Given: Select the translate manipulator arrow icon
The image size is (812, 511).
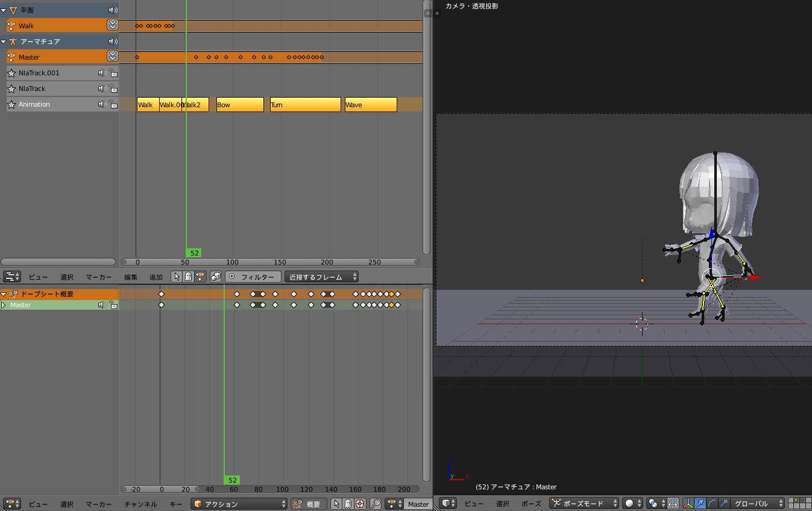Looking at the screenshot, I should click(700, 503).
